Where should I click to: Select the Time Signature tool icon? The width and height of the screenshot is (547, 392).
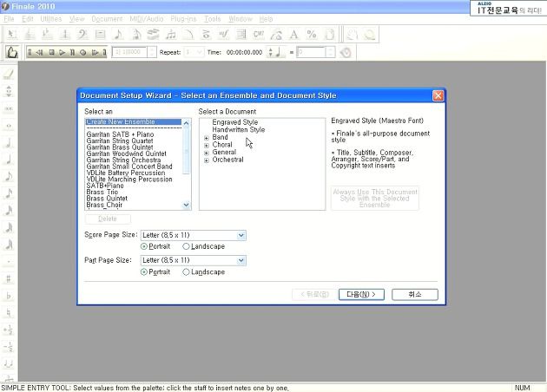click(65, 35)
